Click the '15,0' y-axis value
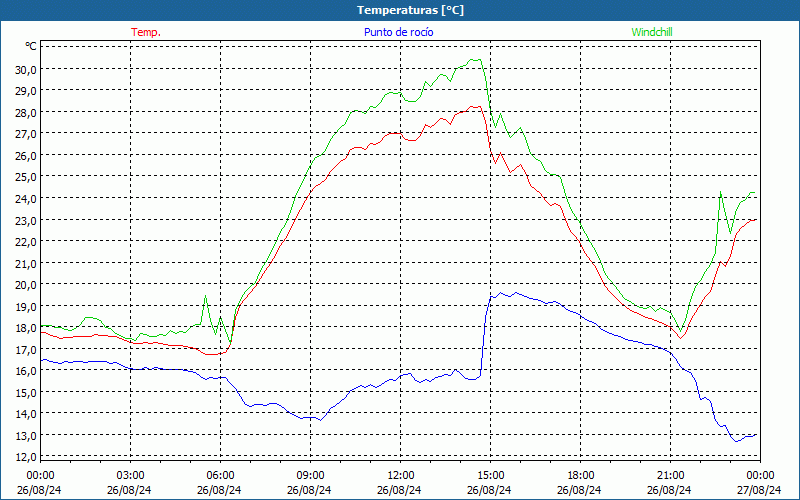The image size is (800, 500). 26,393
